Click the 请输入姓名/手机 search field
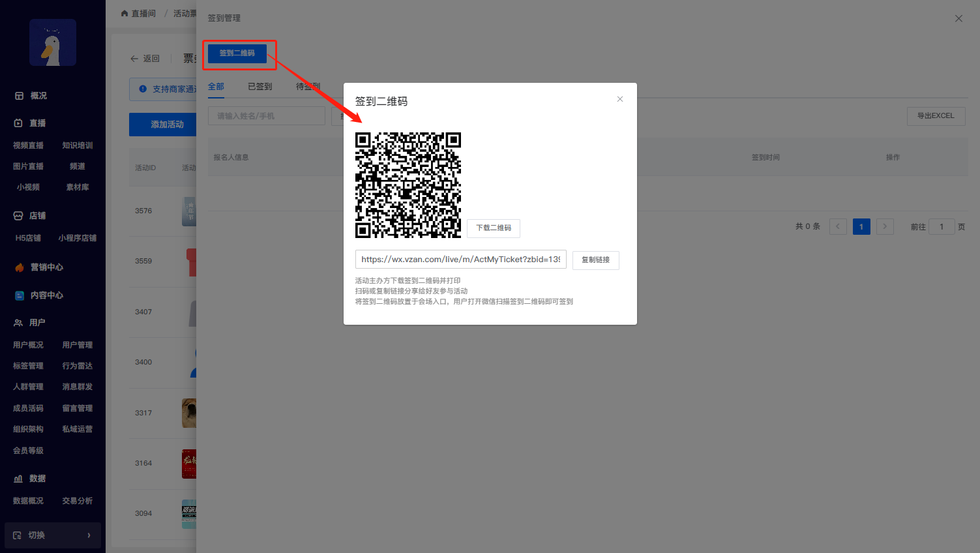 [267, 116]
